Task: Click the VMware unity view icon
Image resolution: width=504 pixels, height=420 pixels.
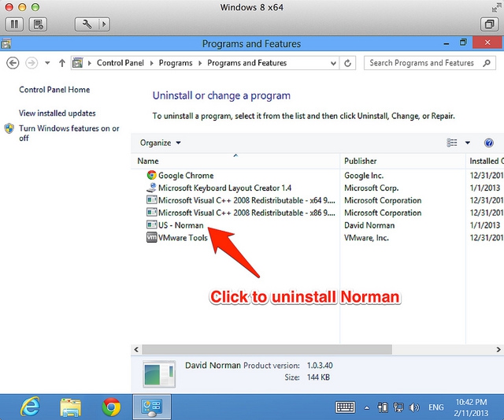Action: [x=489, y=24]
